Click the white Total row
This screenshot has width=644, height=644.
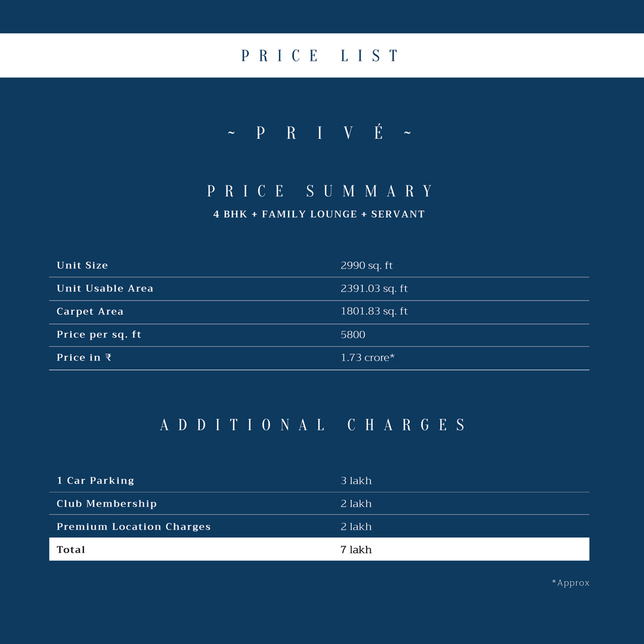319,549
